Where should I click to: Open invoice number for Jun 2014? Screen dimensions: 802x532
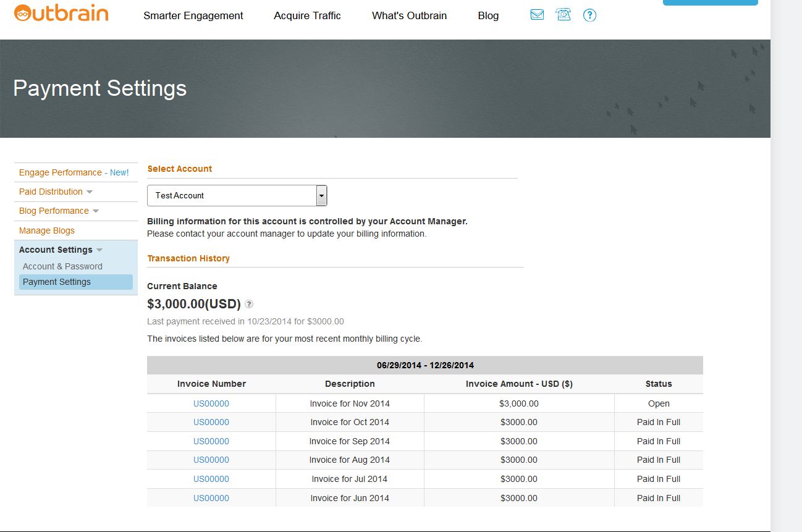pos(211,498)
